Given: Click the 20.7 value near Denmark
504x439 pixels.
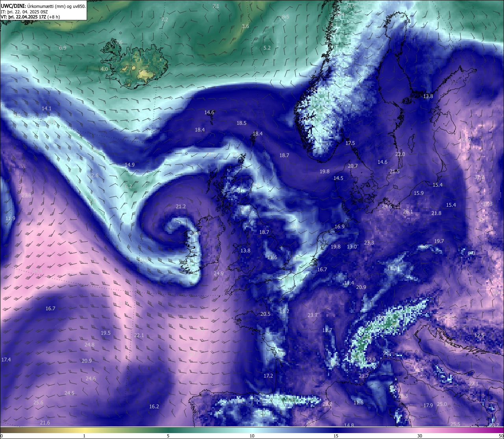Looking at the screenshot, I should coord(353,166).
